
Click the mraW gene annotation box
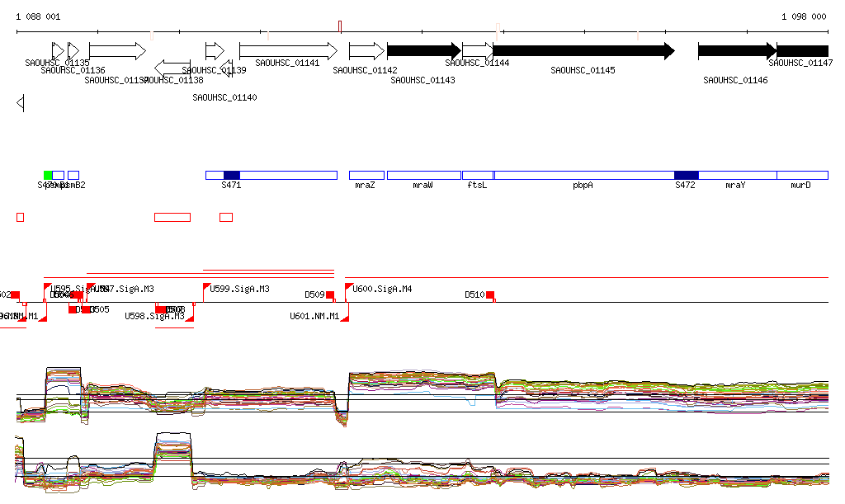(x=423, y=176)
